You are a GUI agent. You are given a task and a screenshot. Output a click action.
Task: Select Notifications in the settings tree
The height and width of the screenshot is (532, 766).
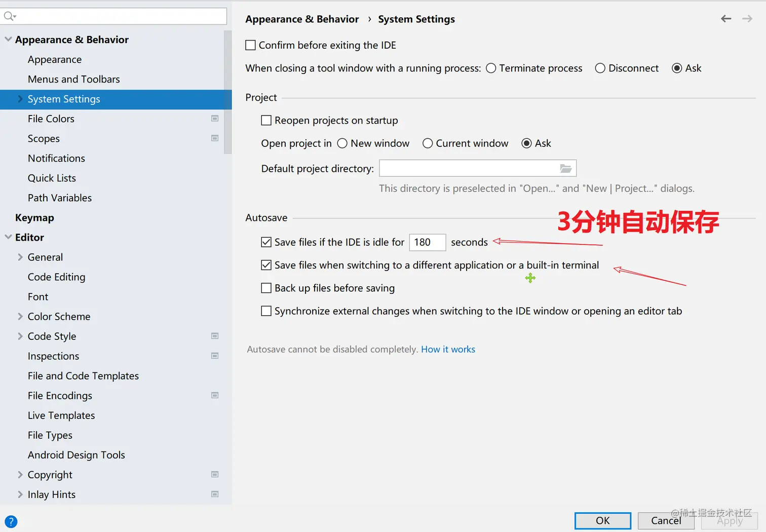click(56, 158)
